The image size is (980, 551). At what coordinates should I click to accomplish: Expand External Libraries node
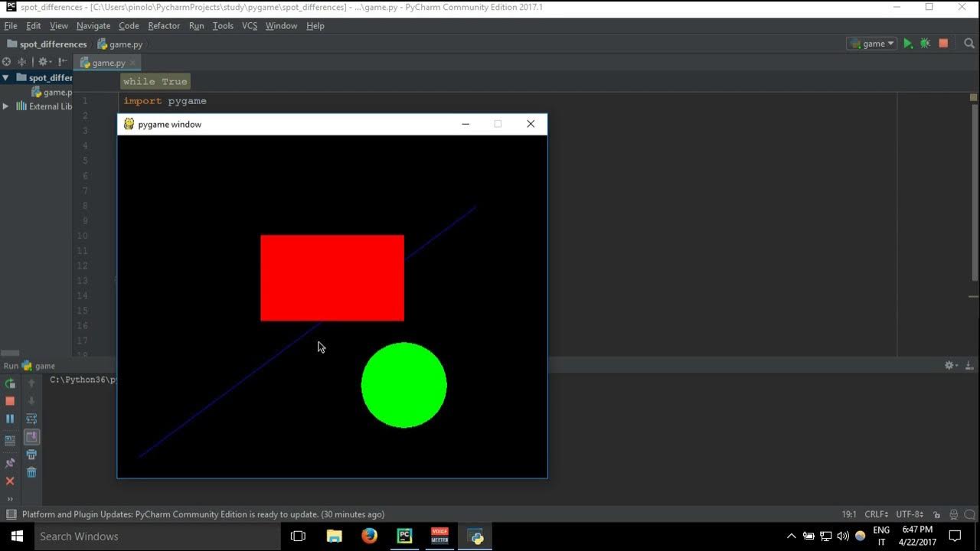5,106
